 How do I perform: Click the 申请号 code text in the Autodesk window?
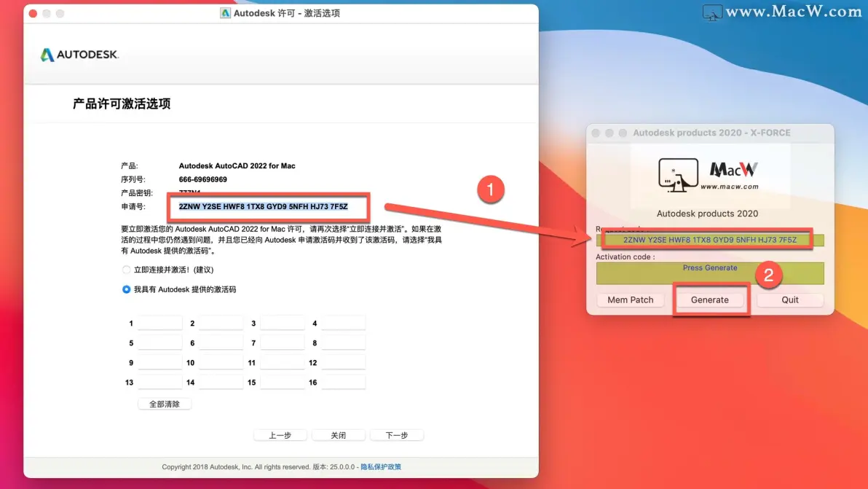tap(263, 206)
